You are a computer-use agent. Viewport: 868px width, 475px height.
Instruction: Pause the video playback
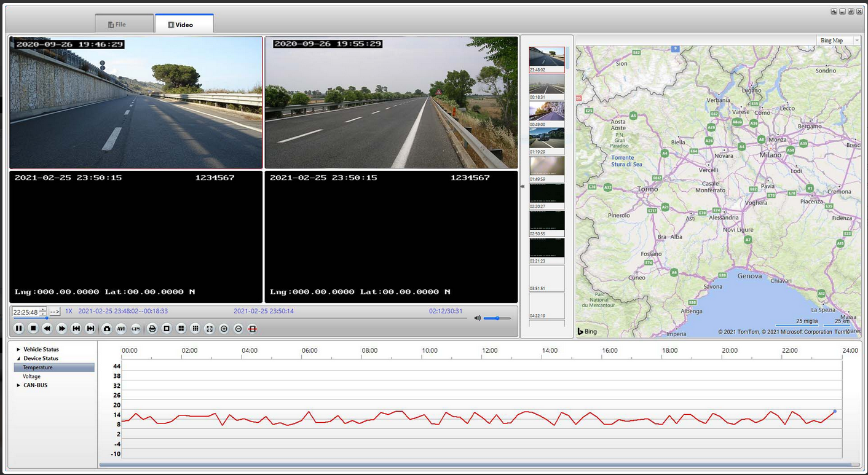coord(19,329)
